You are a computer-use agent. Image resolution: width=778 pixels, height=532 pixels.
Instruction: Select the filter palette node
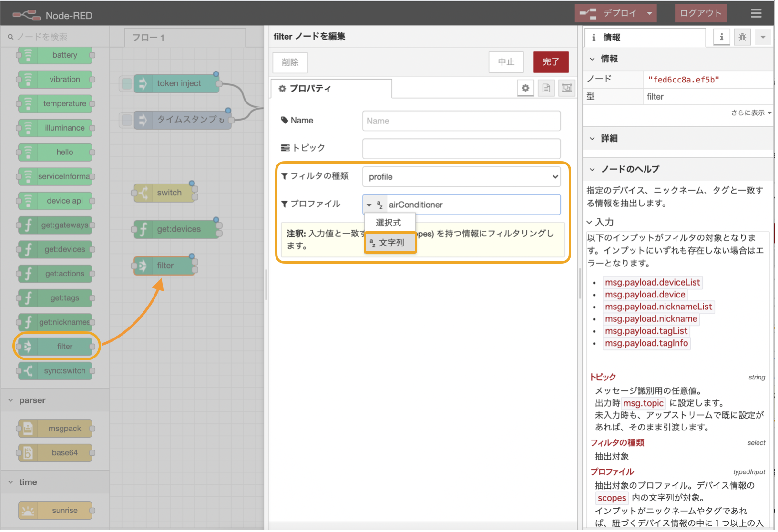point(56,347)
